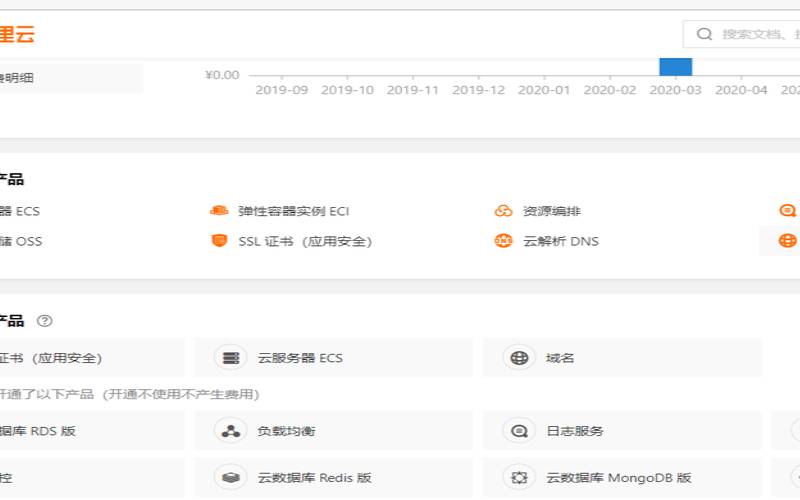Open the ECI elastic container instance icon

219,211
